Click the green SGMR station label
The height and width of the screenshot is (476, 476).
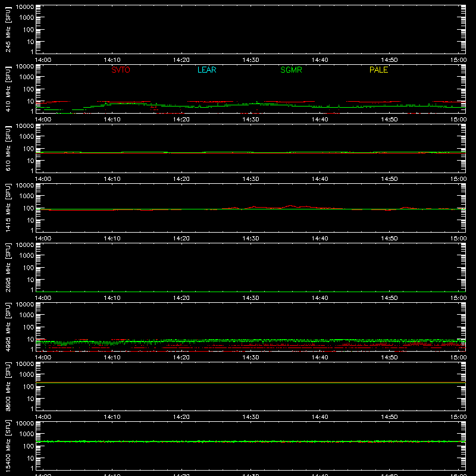(291, 70)
